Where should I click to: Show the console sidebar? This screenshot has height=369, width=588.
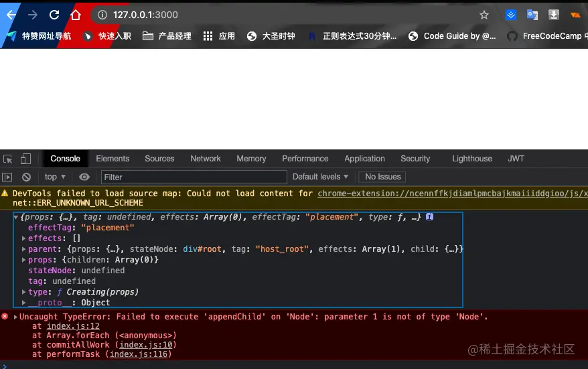[x=7, y=177]
